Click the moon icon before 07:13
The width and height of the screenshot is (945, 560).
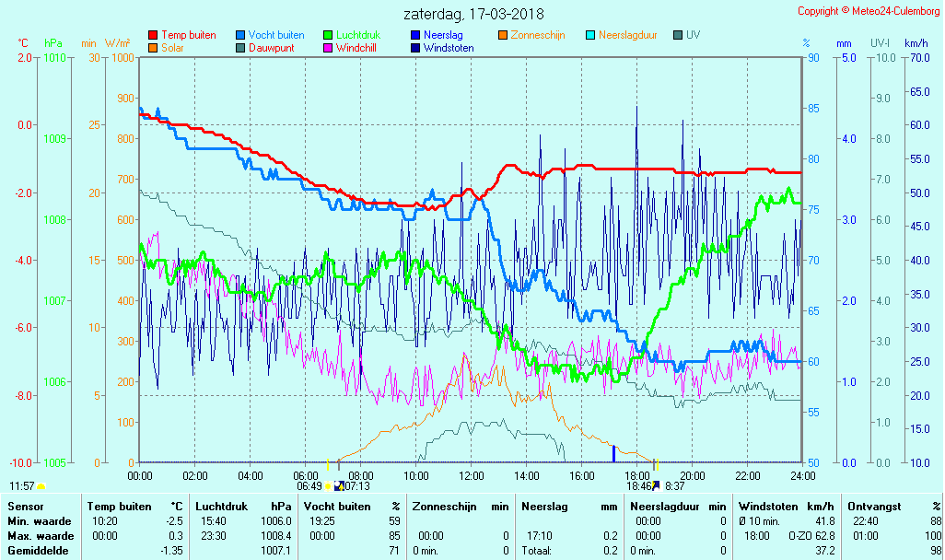pos(339,485)
